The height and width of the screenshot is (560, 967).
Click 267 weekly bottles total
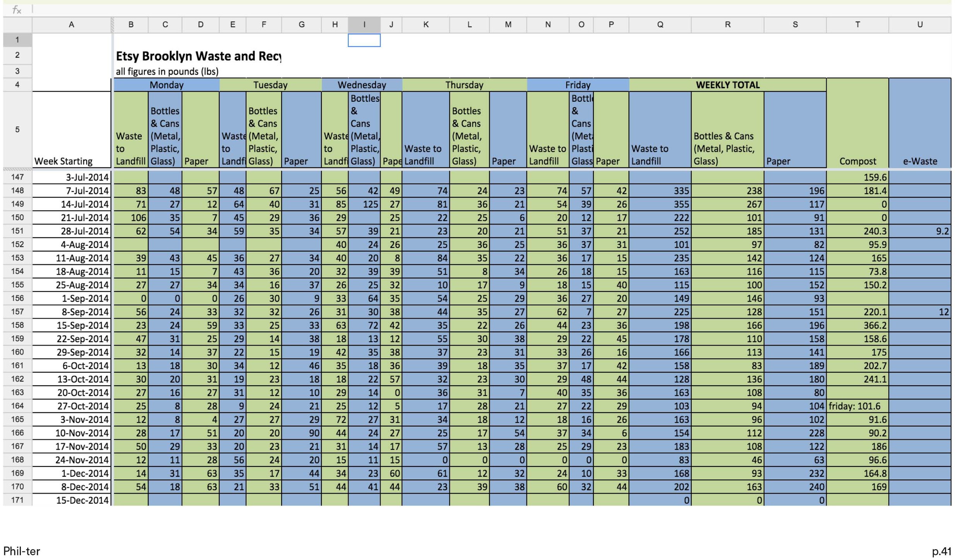[727, 204]
